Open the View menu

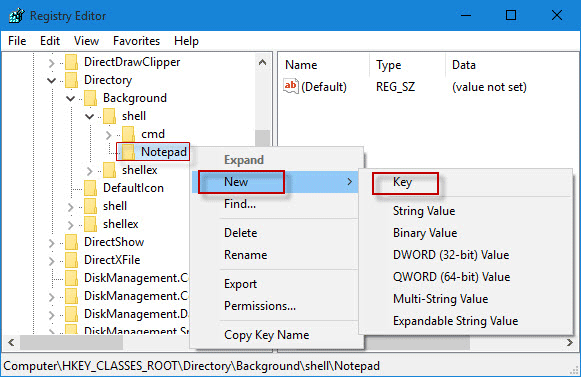tap(86, 41)
